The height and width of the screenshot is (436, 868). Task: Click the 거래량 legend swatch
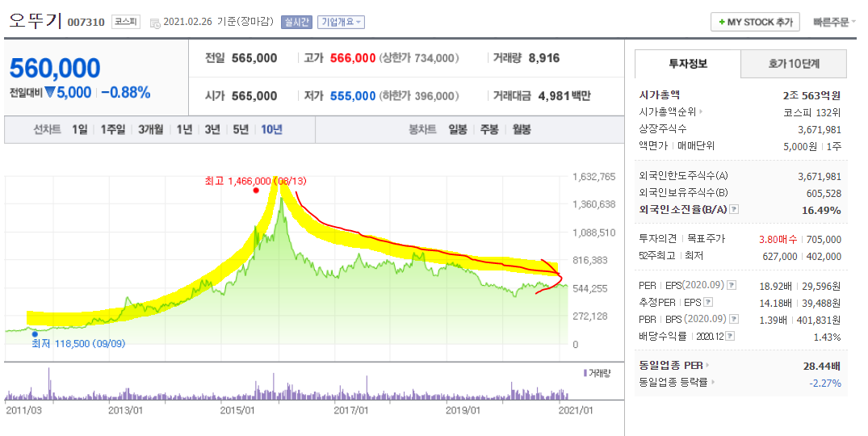coord(585,374)
